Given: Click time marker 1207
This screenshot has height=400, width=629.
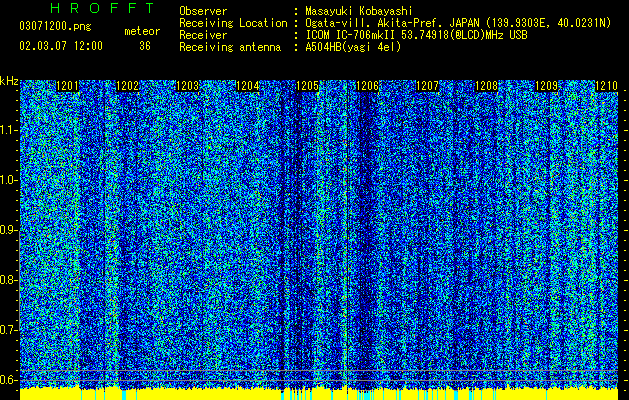Looking at the screenshot, I should click(x=427, y=86).
